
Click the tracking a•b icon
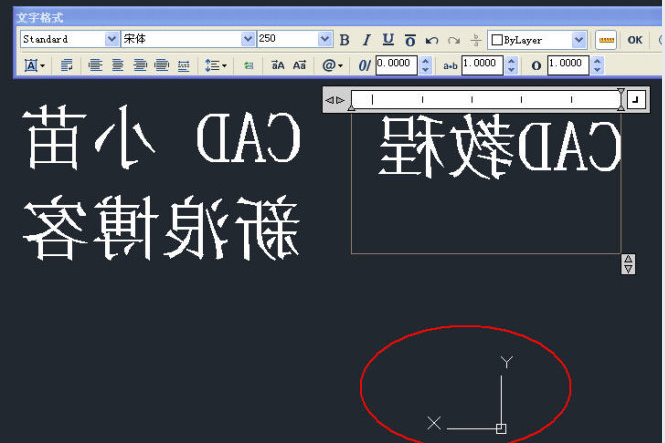click(x=450, y=66)
